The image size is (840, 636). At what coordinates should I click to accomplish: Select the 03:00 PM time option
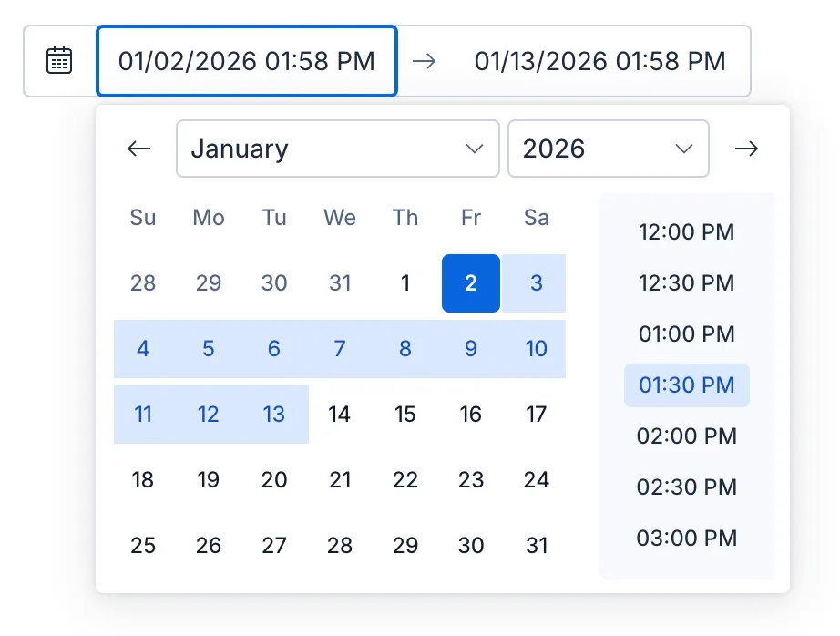(x=686, y=539)
